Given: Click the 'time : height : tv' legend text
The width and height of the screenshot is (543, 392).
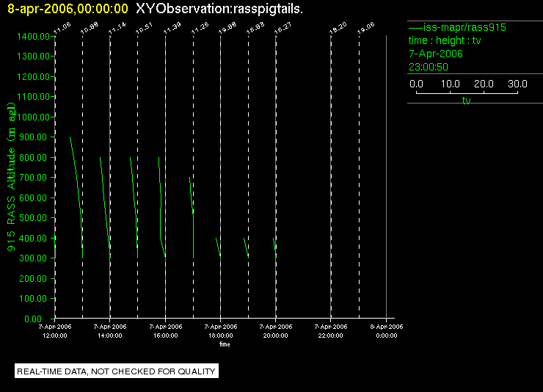Looking at the screenshot, I should click(x=445, y=40).
